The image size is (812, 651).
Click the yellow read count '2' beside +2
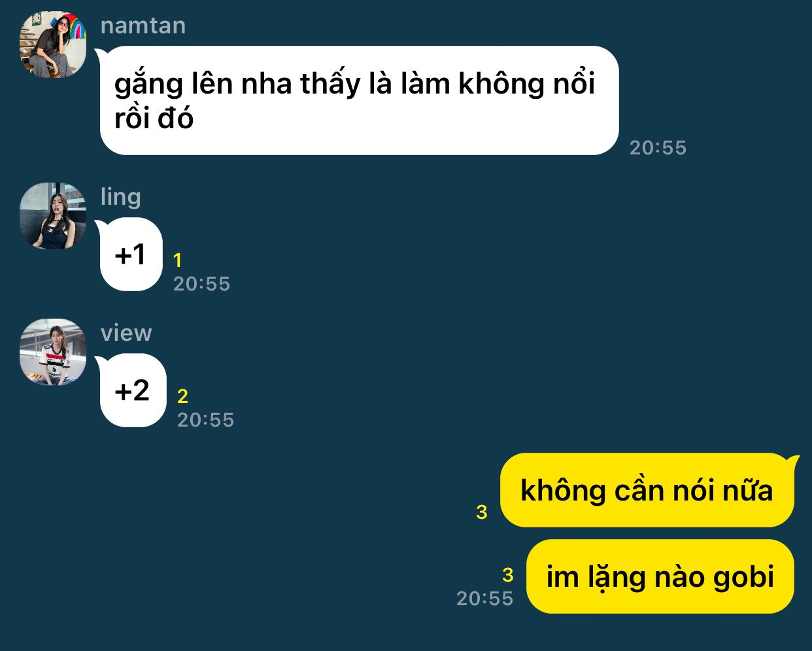pyautogui.click(x=182, y=396)
